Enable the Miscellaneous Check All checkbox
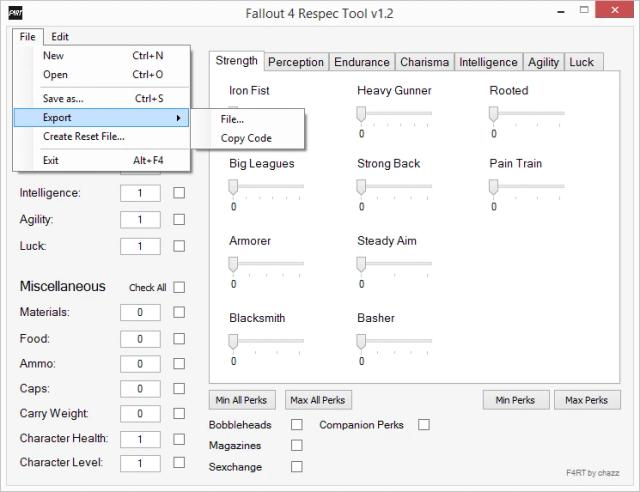The width and height of the screenshot is (640, 492). 179,287
